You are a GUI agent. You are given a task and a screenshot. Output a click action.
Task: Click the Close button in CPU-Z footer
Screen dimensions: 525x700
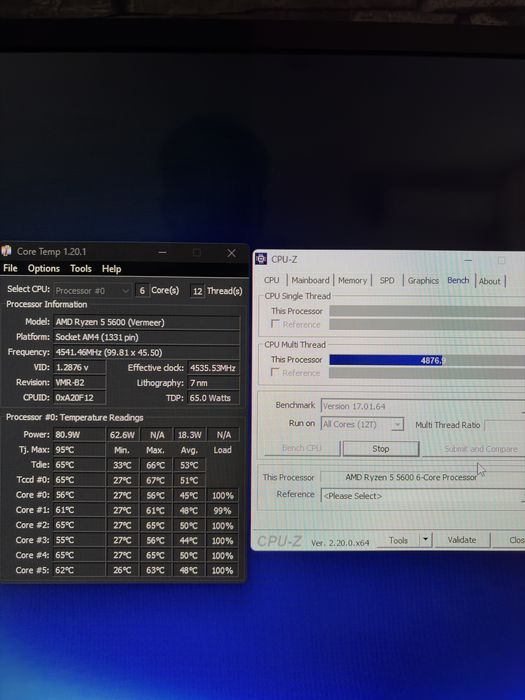click(509, 540)
